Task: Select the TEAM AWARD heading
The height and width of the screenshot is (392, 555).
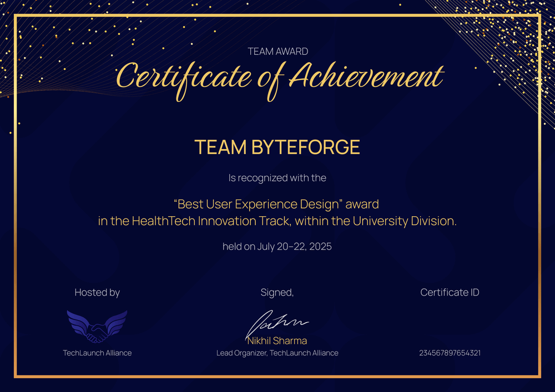Action: coord(277,51)
